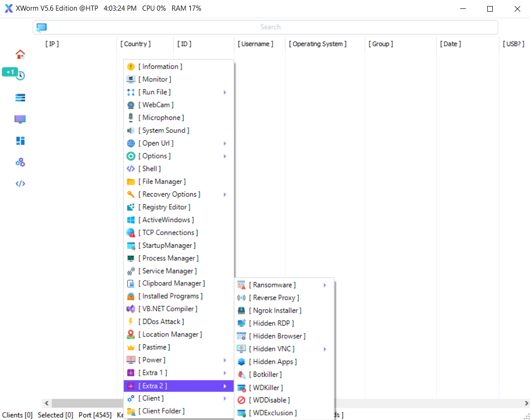Sort by the [ Date ] column header
The height and width of the screenshot is (420, 530).
click(x=450, y=44)
